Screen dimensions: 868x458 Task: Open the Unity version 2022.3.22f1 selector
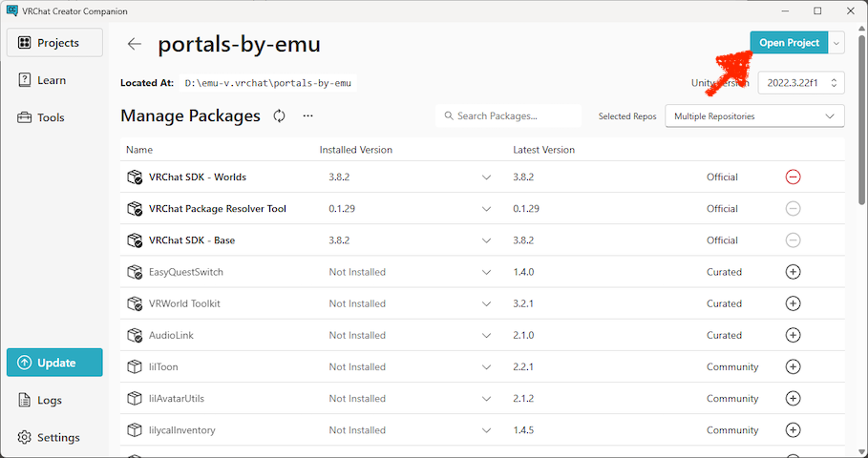[801, 83]
